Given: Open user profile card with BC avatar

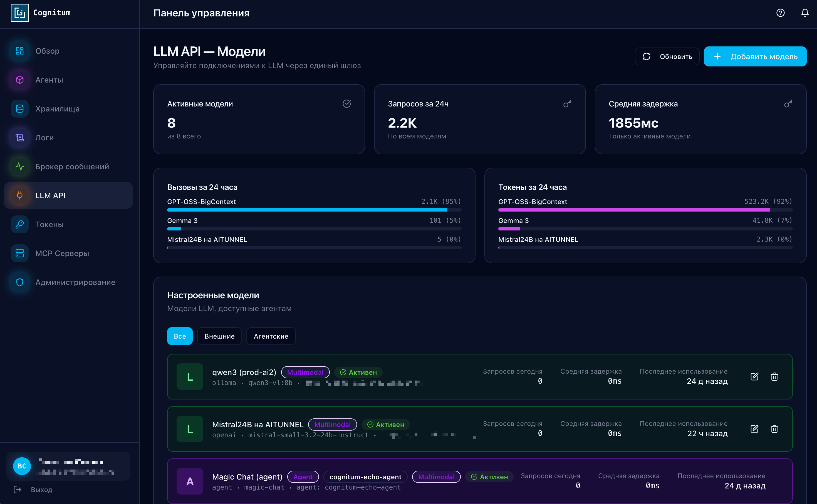Looking at the screenshot, I should pos(68,466).
